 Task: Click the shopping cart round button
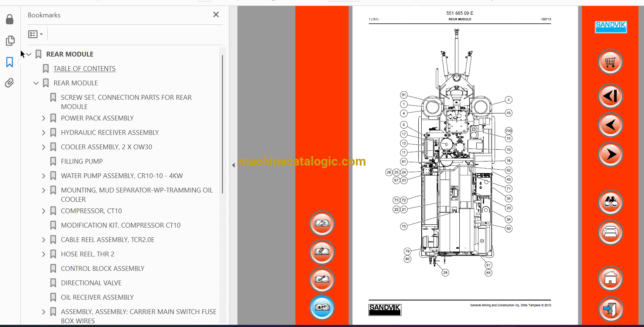click(x=610, y=62)
